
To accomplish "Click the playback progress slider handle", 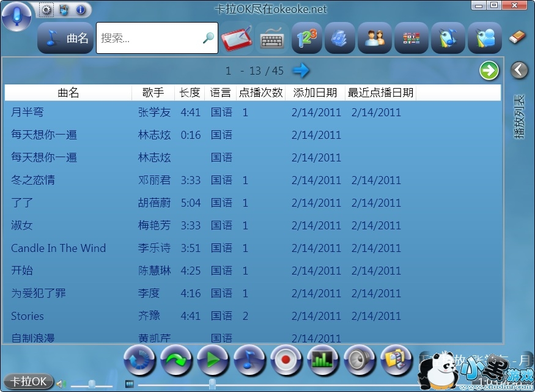I will coord(212,384).
